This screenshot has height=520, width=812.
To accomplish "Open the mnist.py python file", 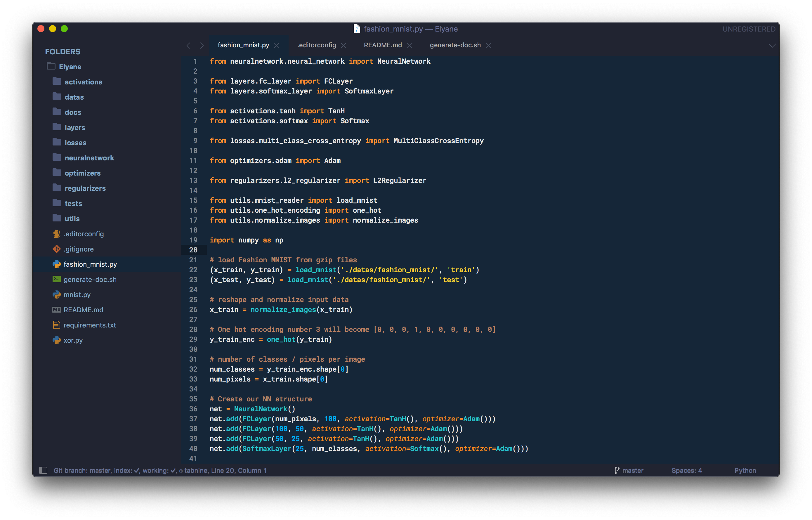I will click(x=77, y=295).
